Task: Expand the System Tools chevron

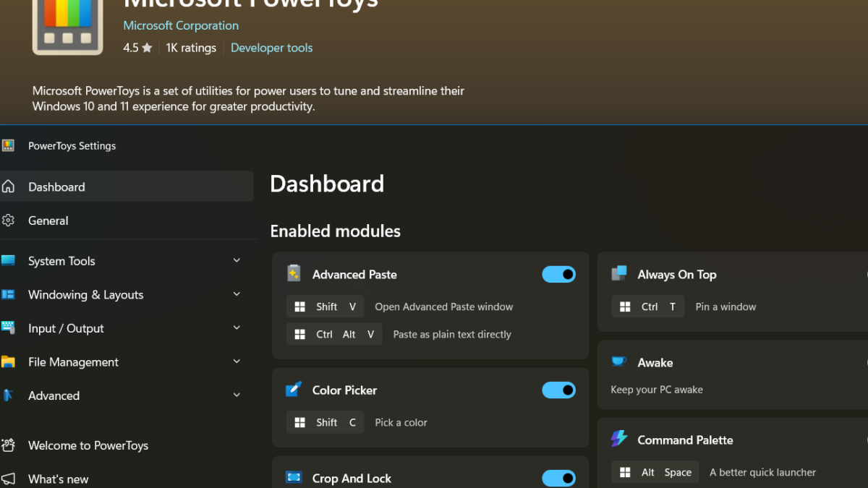Action: 237,260
